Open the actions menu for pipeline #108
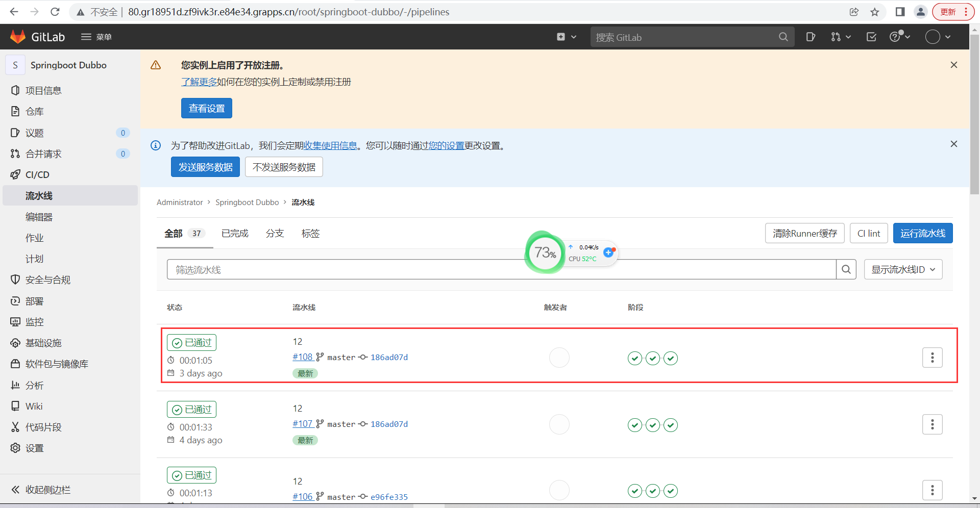The image size is (980, 508). tap(932, 358)
